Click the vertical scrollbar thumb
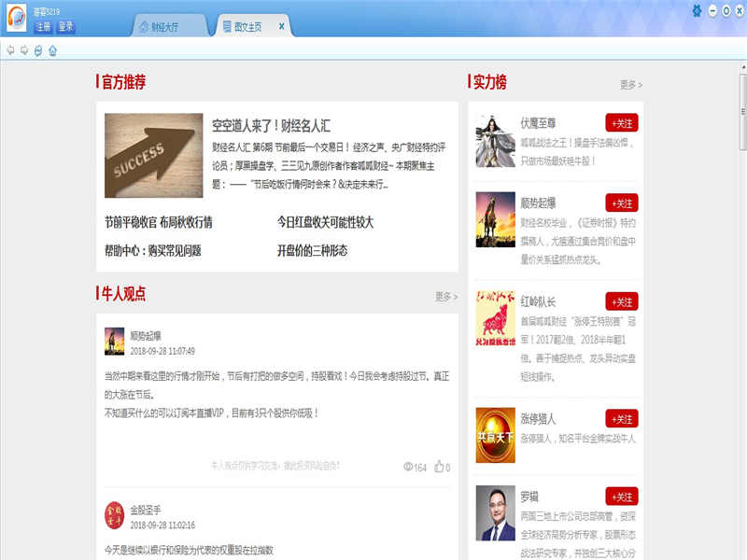This screenshot has width=747, height=560. [742, 111]
